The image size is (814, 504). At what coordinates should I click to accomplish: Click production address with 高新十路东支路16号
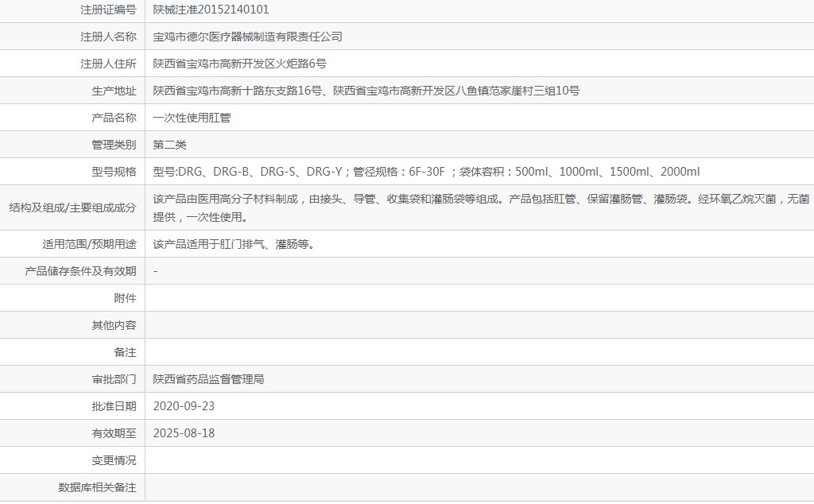point(366,91)
